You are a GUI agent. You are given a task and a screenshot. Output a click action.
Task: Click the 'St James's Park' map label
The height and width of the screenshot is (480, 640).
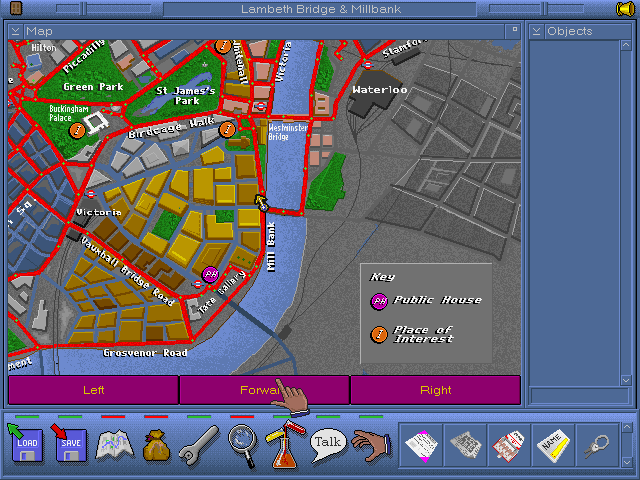tap(186, 96)
